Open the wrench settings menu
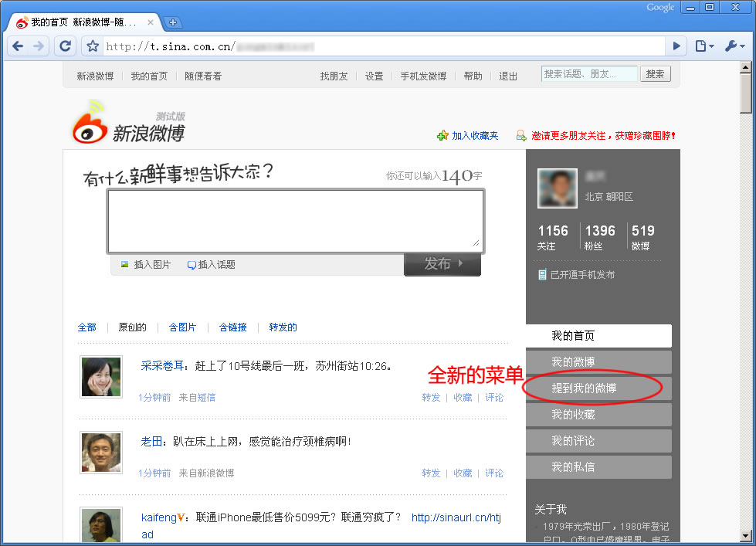 point(735,46)
